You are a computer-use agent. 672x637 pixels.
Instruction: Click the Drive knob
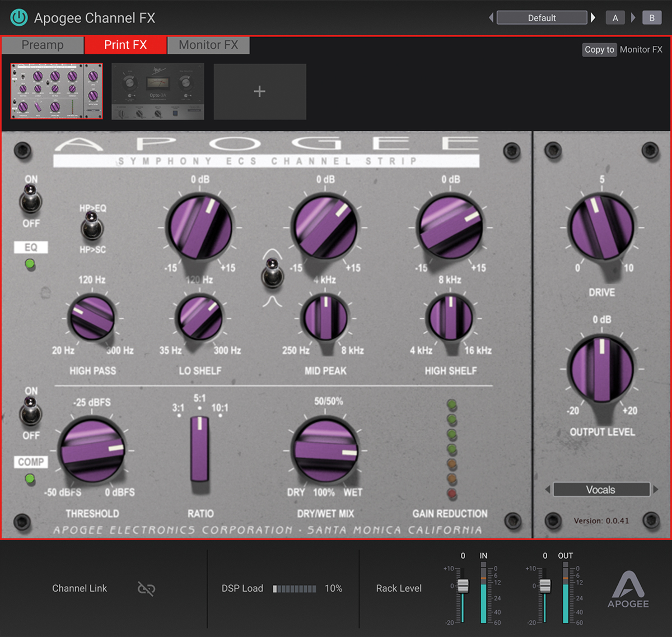pos(602,227)
